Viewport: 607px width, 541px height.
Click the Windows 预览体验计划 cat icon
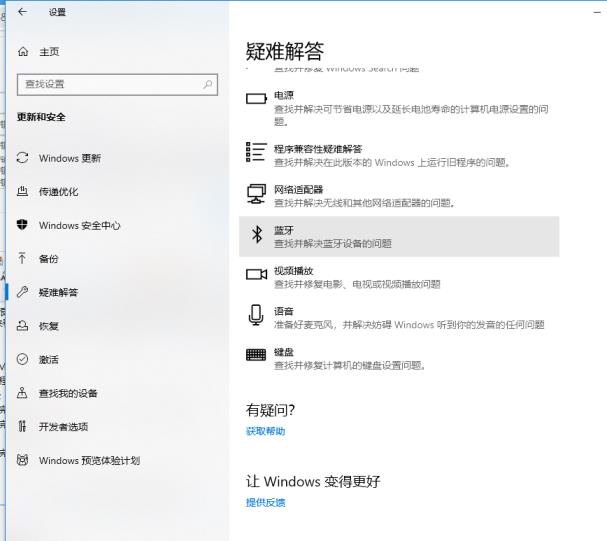pos(22,460)
